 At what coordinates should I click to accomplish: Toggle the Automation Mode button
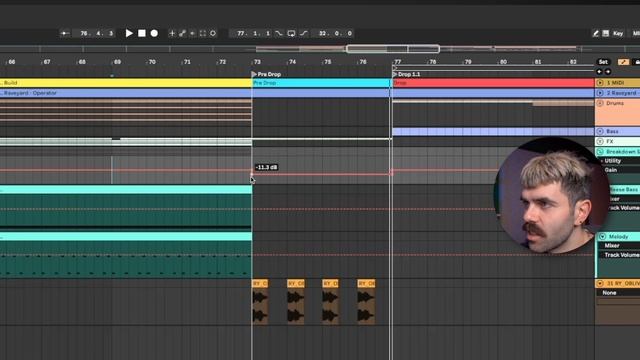click(623, 62)
